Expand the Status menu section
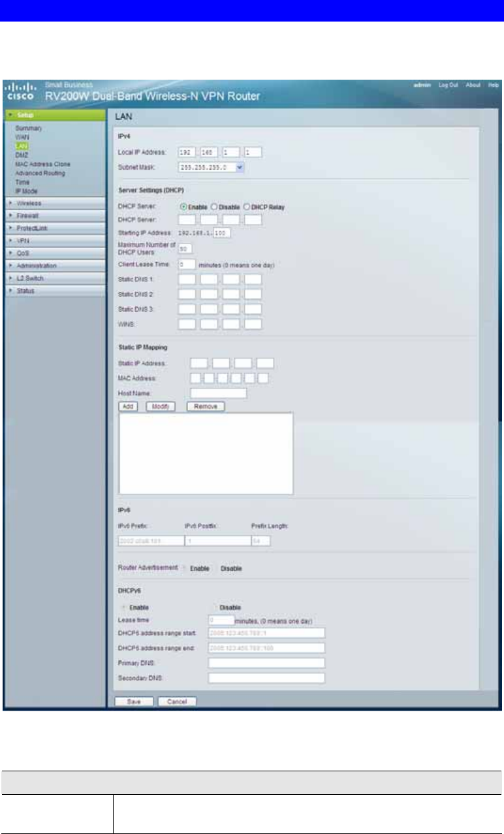504x834 pixels. click(54, 291)
